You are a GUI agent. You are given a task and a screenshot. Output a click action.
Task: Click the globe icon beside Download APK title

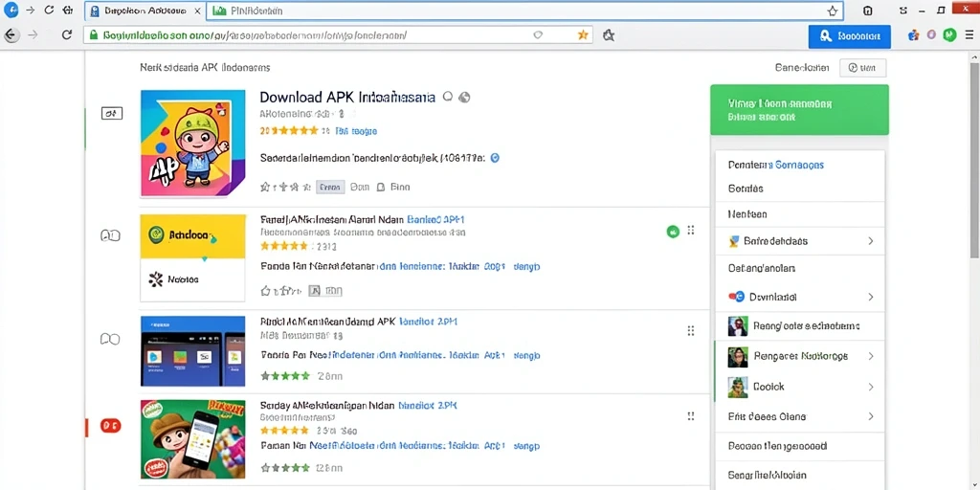[x=464, y=97]
